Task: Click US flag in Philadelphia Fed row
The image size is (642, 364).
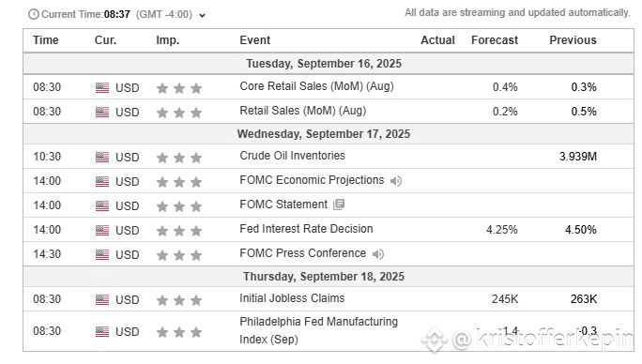Action: (x=102, y=332)
